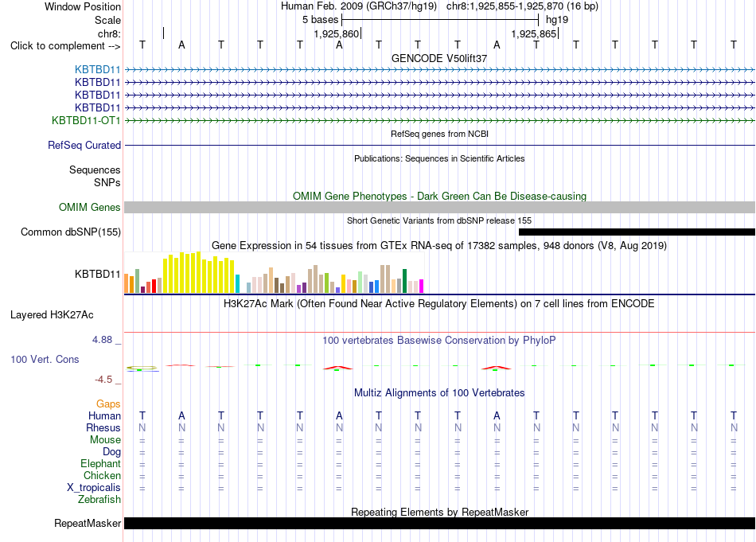Click the 'Click to complement -->' label
The height and width of the screenshot is (542, 756).
coord(65,46)
